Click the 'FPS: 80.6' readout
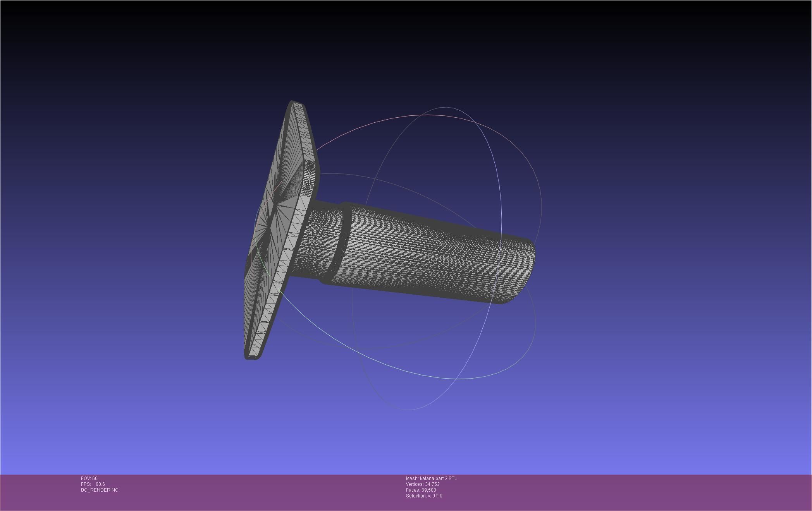This screenshot has width=812, height=511. pyautogui.click(x=93, y=484)
